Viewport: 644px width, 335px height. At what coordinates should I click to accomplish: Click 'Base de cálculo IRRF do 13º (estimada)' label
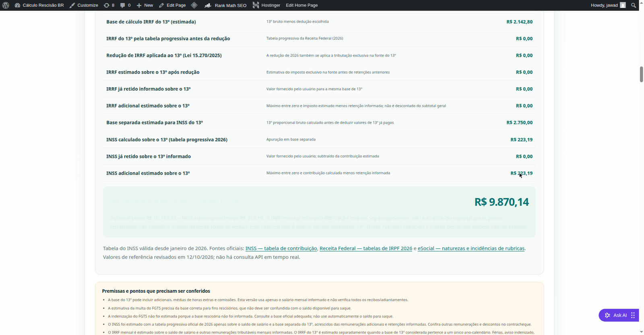pyautogui.click(x=151, y=22)
